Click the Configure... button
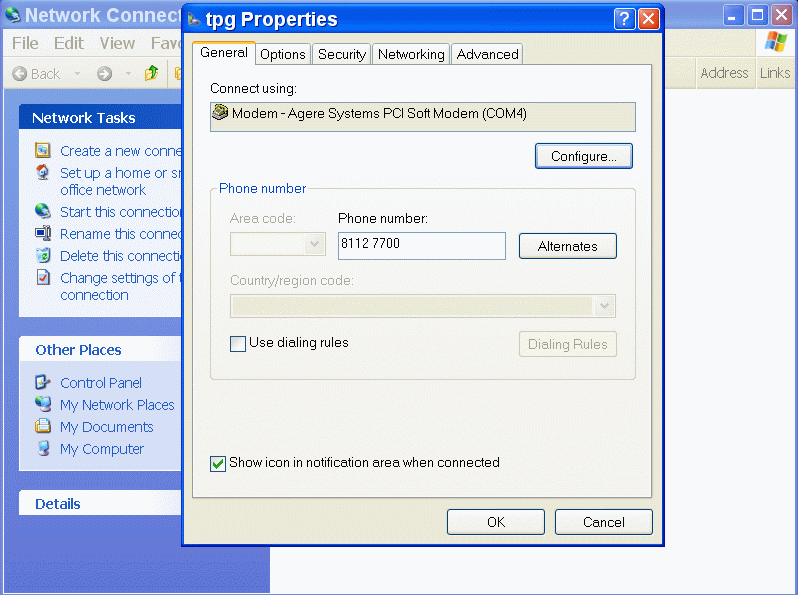Image resolution: width=798 pixels, height=595 pixels. point(584,156)
